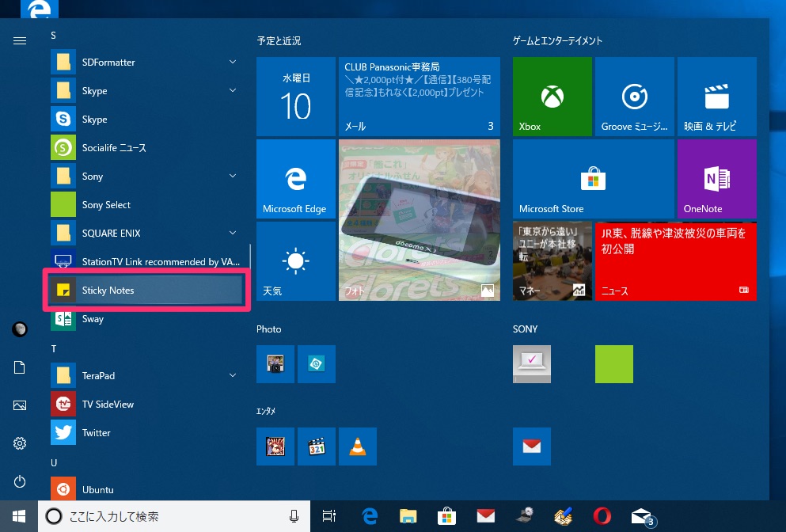
Task: Open the メール tile with CLUB Panasonic message
Action: [419, 97]
